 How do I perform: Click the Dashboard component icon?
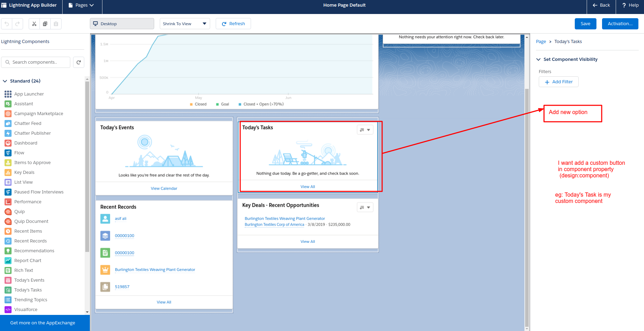pos(8,143)
